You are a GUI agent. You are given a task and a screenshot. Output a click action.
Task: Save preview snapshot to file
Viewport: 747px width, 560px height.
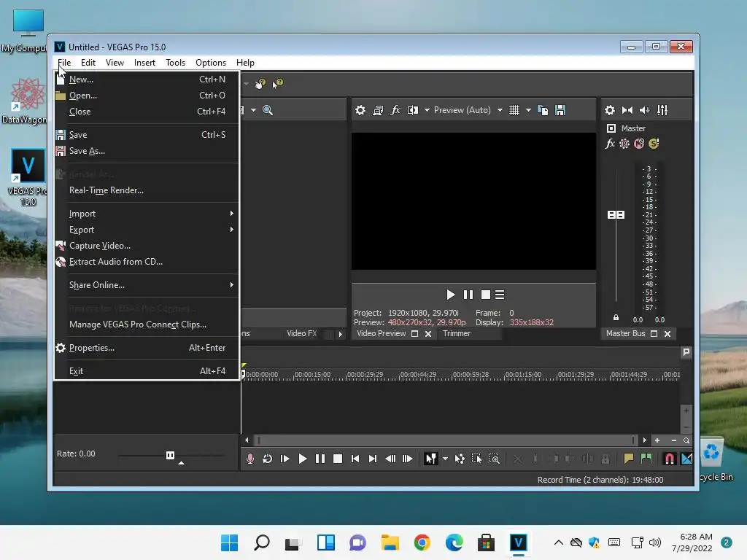[560, 111]
